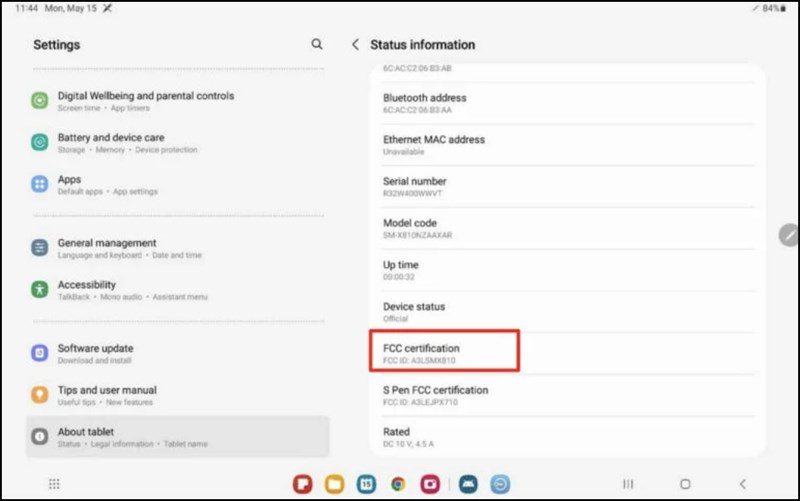Tap the Status information title
Viewport: 800px width, 501px height.
(422, 45)
